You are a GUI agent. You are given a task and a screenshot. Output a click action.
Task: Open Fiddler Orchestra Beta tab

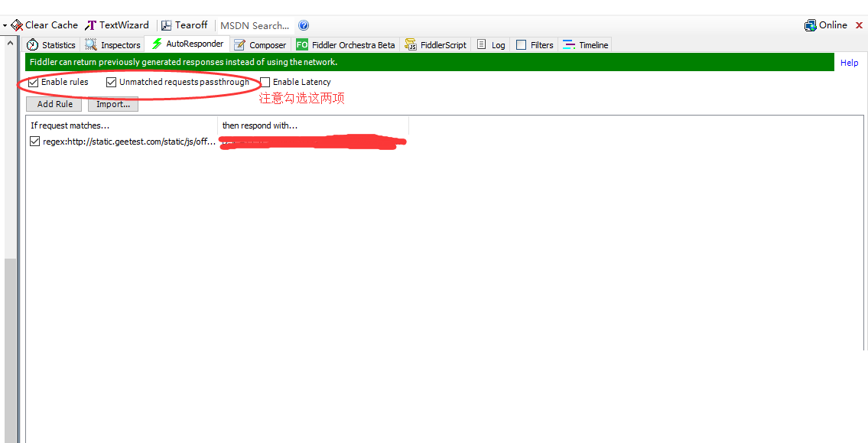click(346, 45)
